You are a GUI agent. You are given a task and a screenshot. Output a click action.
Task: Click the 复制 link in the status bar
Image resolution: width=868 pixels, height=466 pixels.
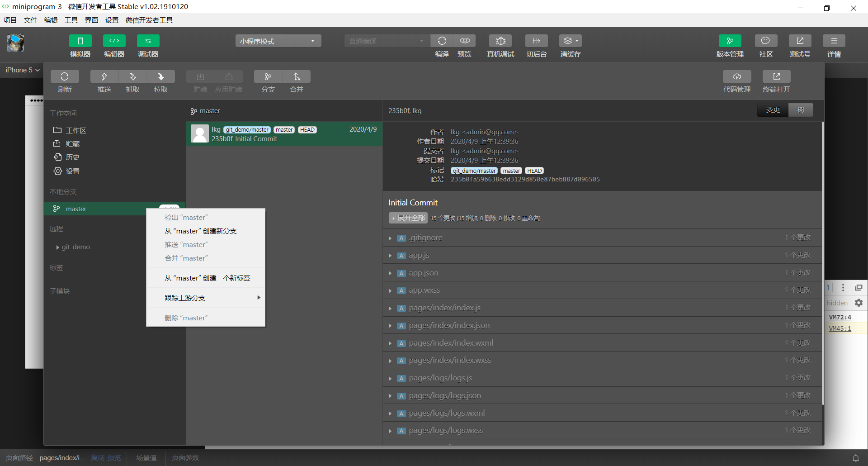click(x=98, y=458)
